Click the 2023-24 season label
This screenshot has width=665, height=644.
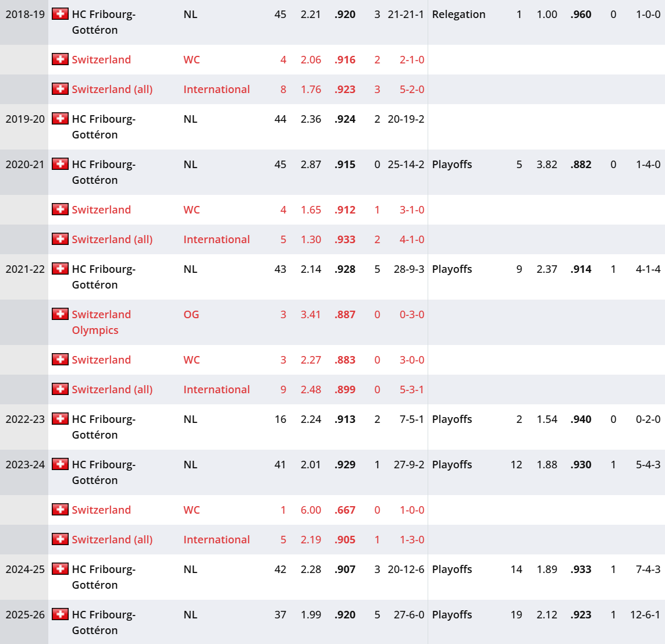tap(25, 465)
